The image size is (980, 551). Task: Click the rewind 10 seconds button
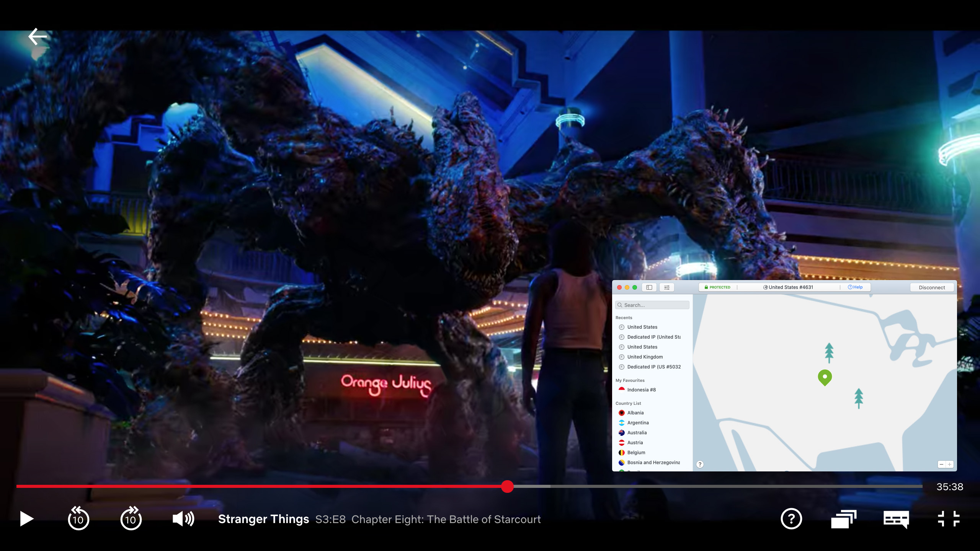click(x=79, y=519)
